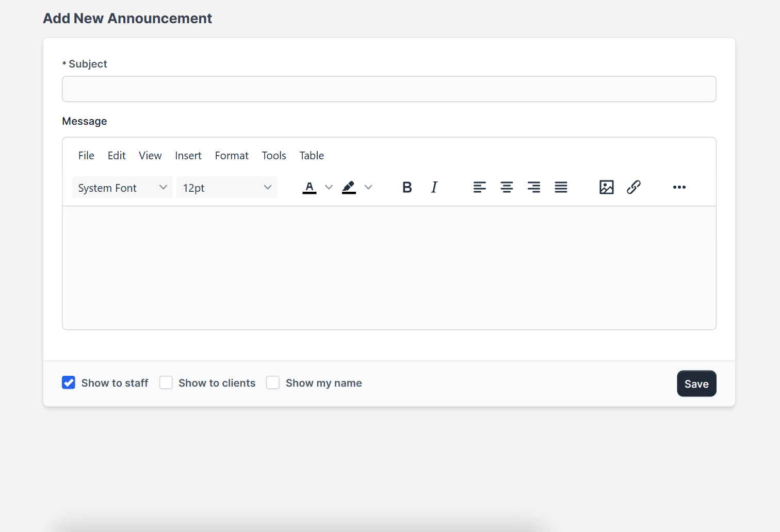
Task: Click inside the Message editor body
Action: click(x=389, y=268)
